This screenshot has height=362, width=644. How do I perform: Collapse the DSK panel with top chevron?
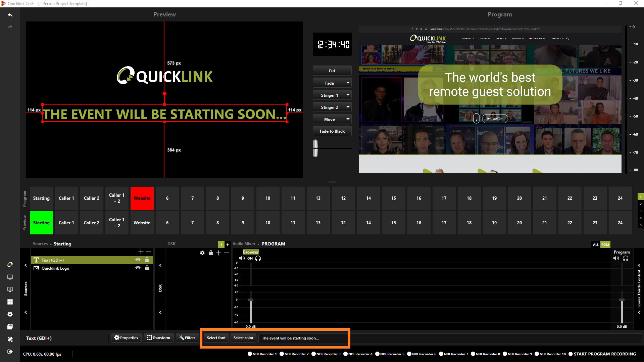pos(160,265)
